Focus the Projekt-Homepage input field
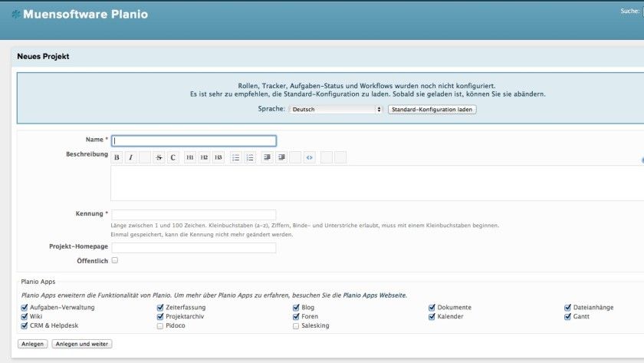Screen dimensions: 644x363 point(194,247)
